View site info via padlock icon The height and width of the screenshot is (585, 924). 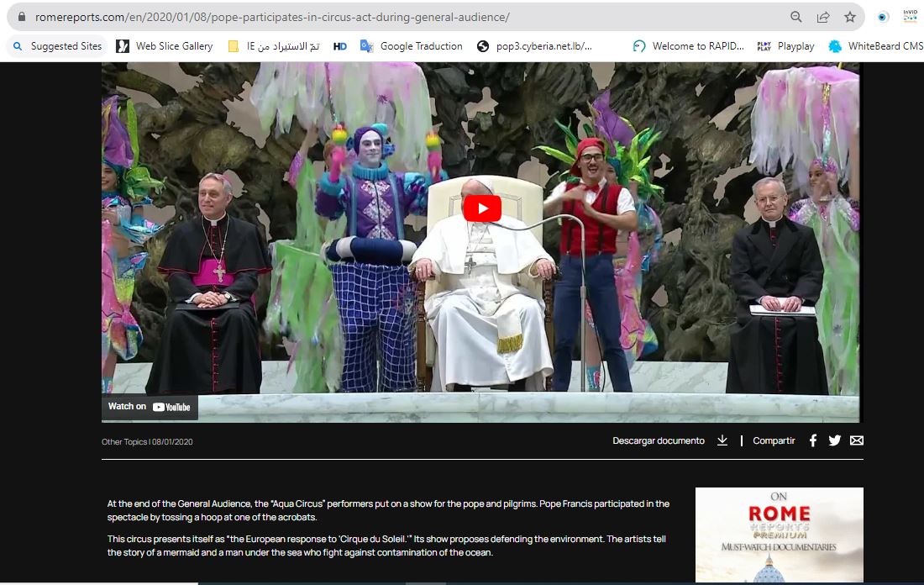[22, 17]
